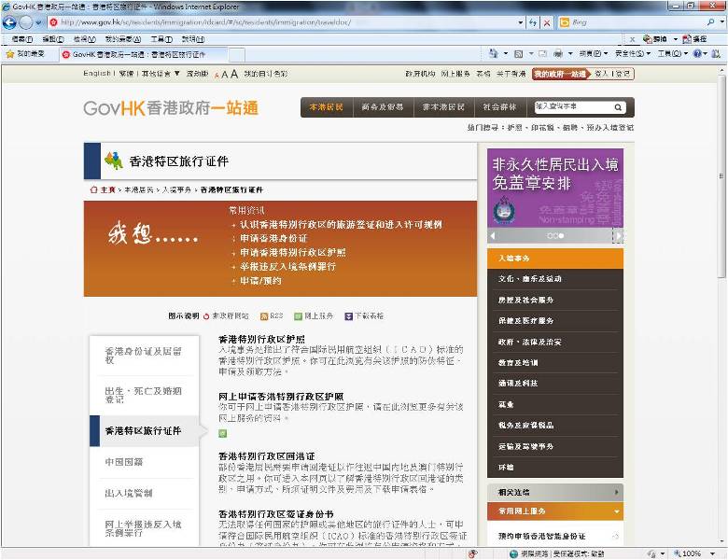Image resolution: width=728 pixels, height=560 pixels.
Task: Open the zoom level 100% dropdown
Action: point(699,553)
